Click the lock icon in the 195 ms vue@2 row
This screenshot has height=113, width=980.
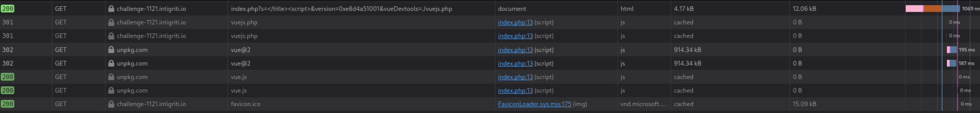click(111, 50)
